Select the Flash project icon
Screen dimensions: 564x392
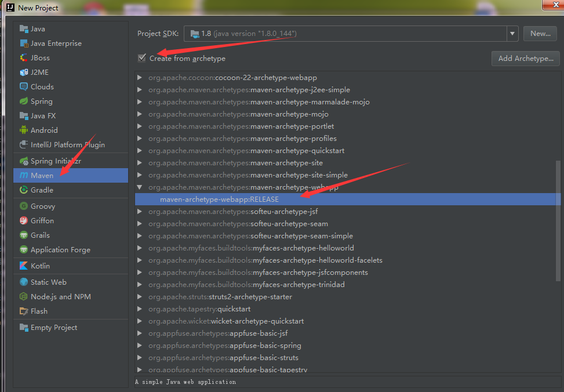[24, 311]
